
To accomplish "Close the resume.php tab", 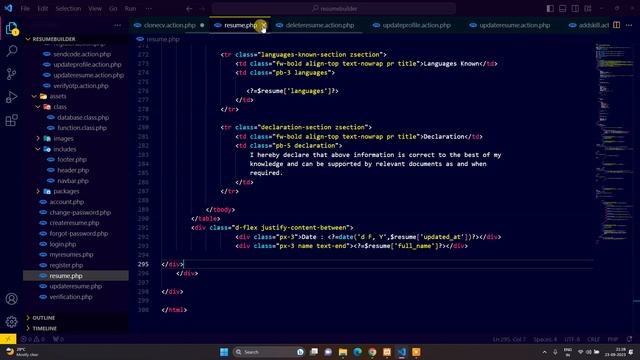I will [x=264, y=25].
